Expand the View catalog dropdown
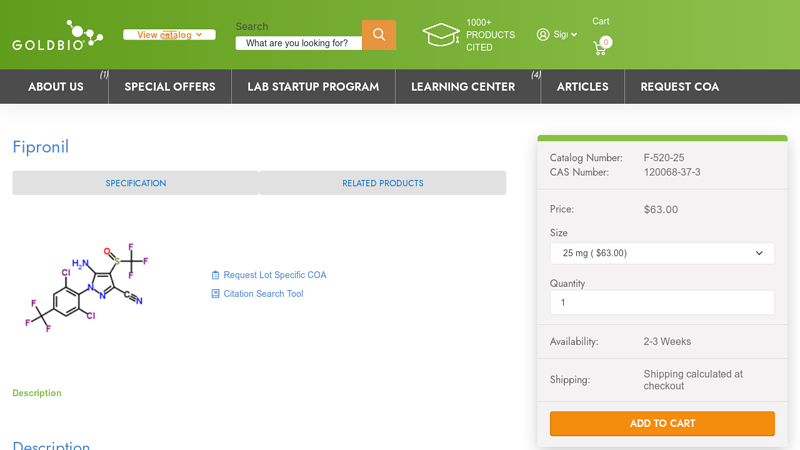 coord(169,35)
